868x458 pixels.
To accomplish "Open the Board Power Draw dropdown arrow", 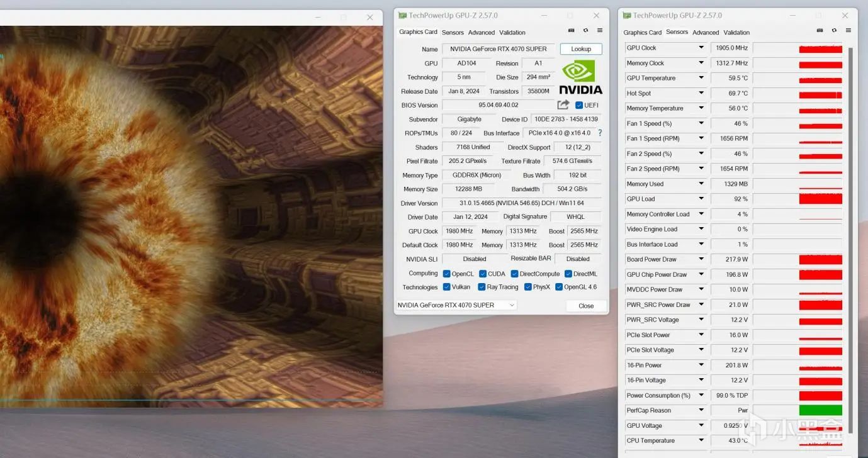I will pyautogui.click(x=701, y=259).
